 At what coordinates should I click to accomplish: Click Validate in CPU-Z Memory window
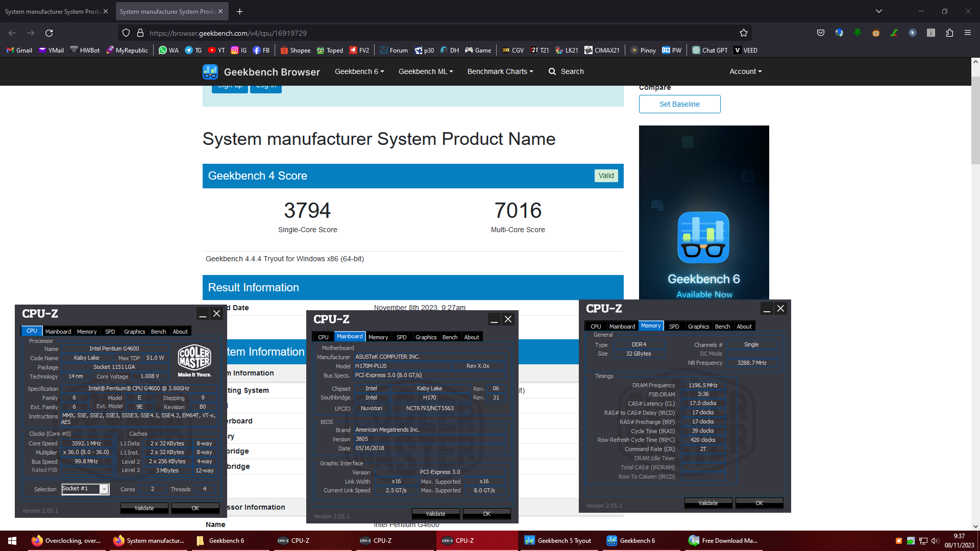coord(708,503)
